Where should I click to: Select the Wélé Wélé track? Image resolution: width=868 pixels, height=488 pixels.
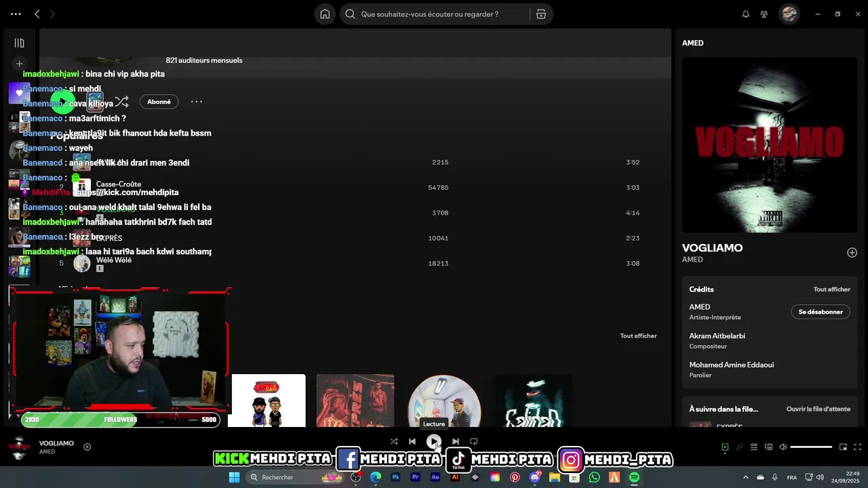114,260
